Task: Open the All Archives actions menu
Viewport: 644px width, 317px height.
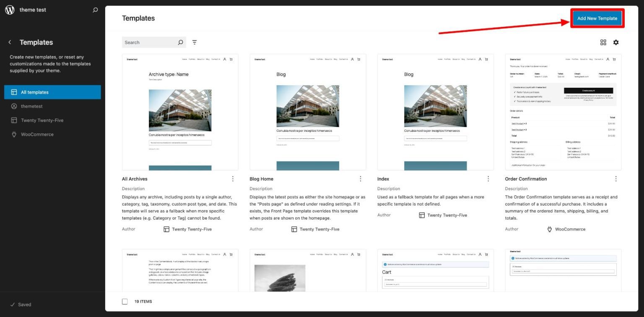Action: (233, 179)
